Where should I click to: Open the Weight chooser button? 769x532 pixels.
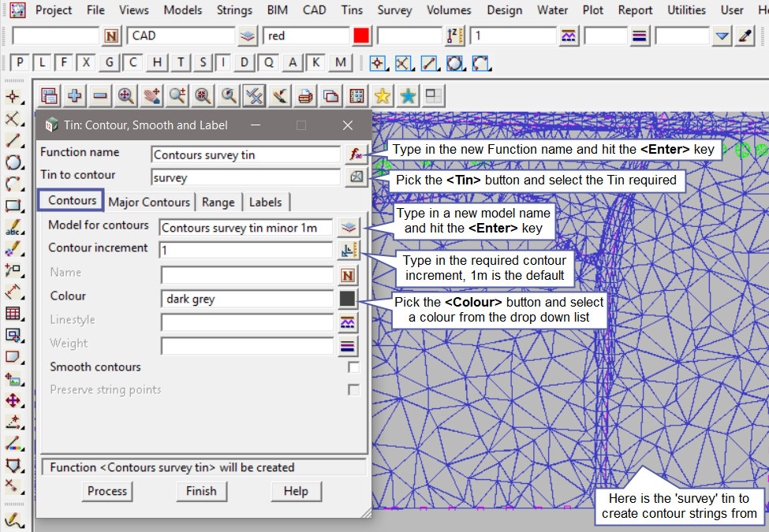pyautogui.click(x=348, y=345)
